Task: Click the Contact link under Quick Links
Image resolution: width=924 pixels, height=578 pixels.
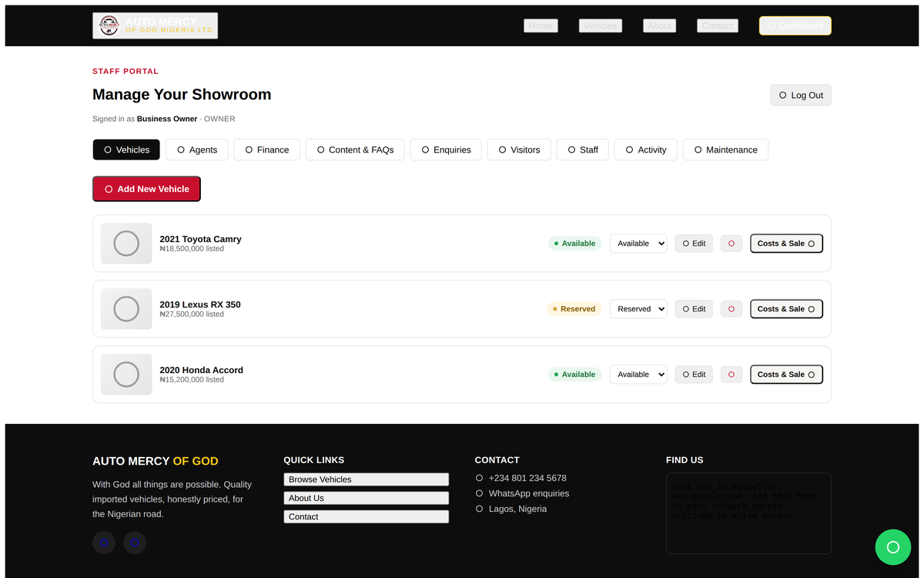Action: click(x=367, y=516)
